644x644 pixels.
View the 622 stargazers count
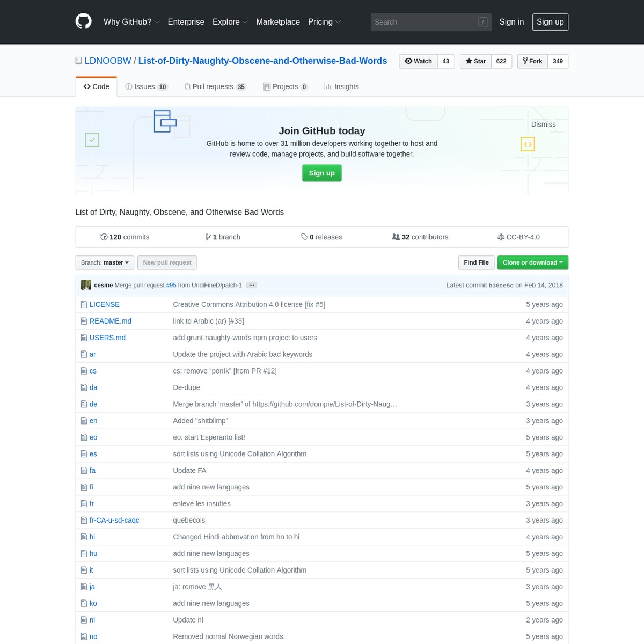click(x=501, y=61)
